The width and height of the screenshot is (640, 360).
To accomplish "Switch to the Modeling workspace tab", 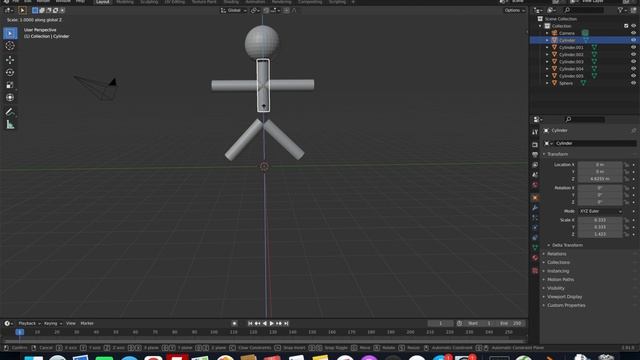I will point(125,2).
